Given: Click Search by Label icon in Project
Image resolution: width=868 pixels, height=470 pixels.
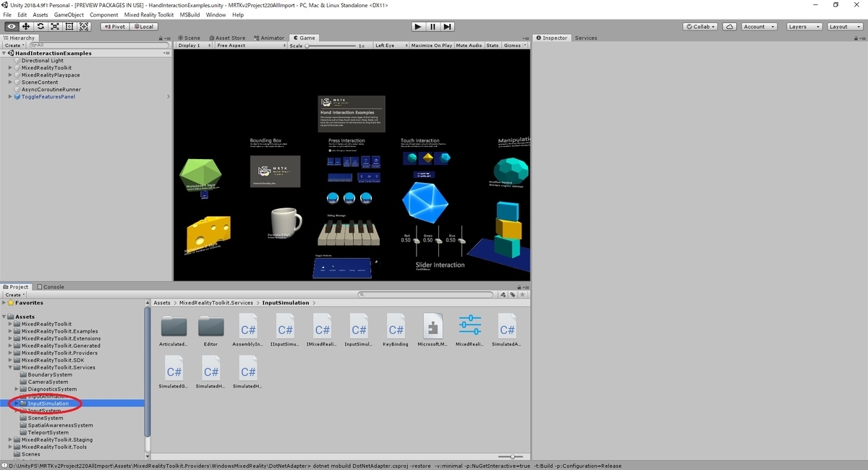Looking at the screenshot, I should 512,294.
